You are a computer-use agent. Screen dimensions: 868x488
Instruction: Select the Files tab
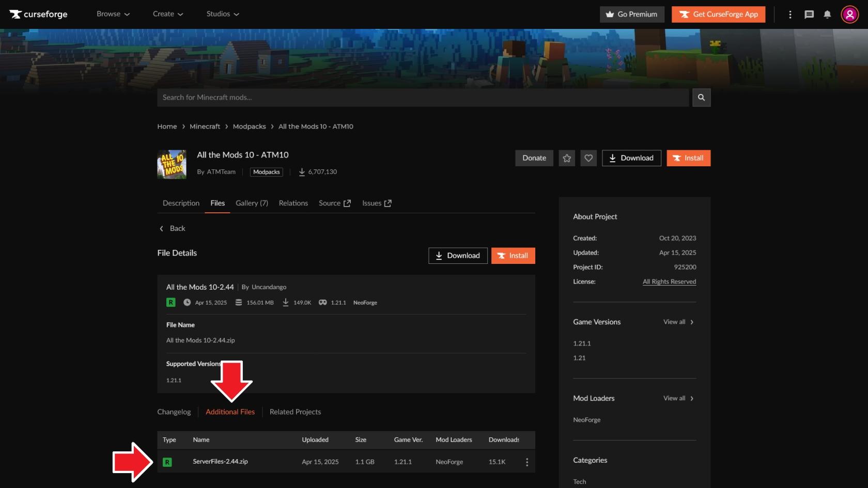coord(218,203)
